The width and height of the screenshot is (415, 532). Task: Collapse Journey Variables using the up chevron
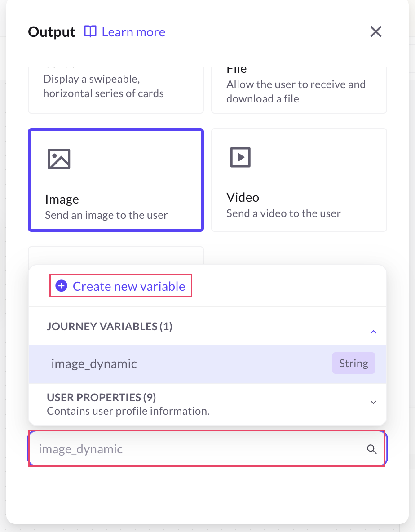click(373, 332)
